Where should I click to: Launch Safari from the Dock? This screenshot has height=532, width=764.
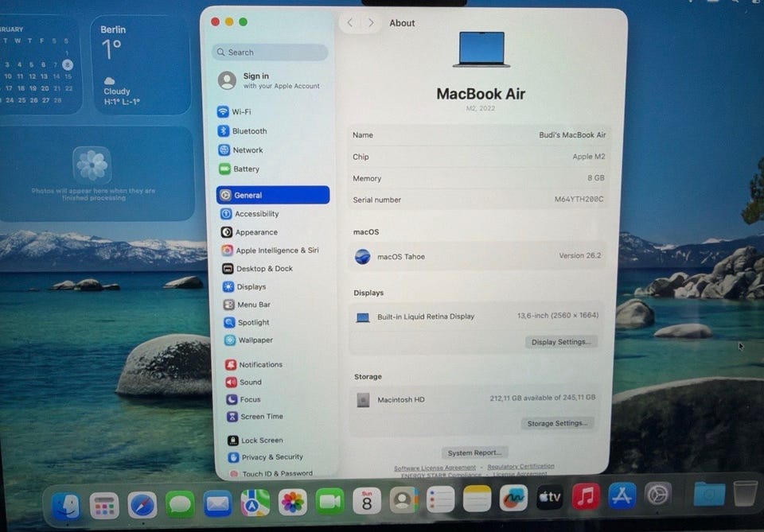pos(142,505)
